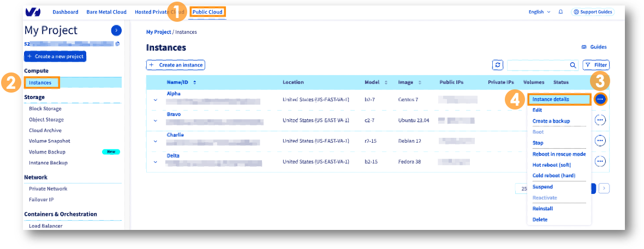Open Failover IP in sidebar
644x249 pixels.
(41, 199)
